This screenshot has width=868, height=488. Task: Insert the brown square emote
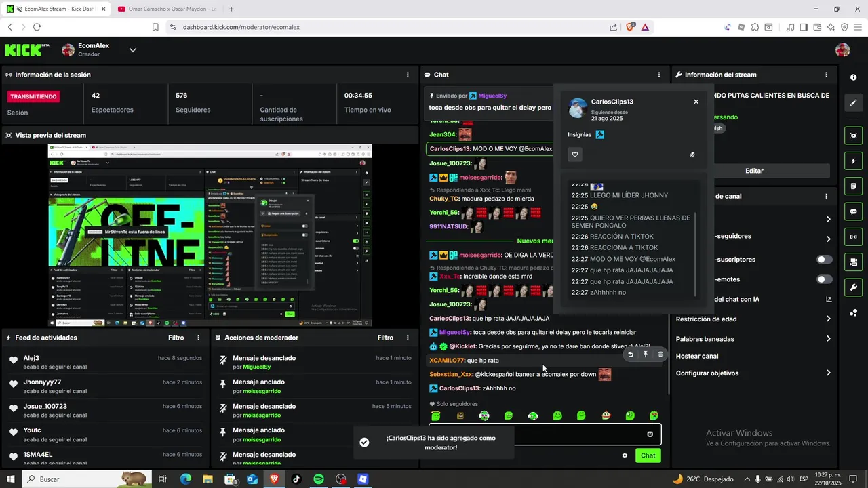[460, 416]
